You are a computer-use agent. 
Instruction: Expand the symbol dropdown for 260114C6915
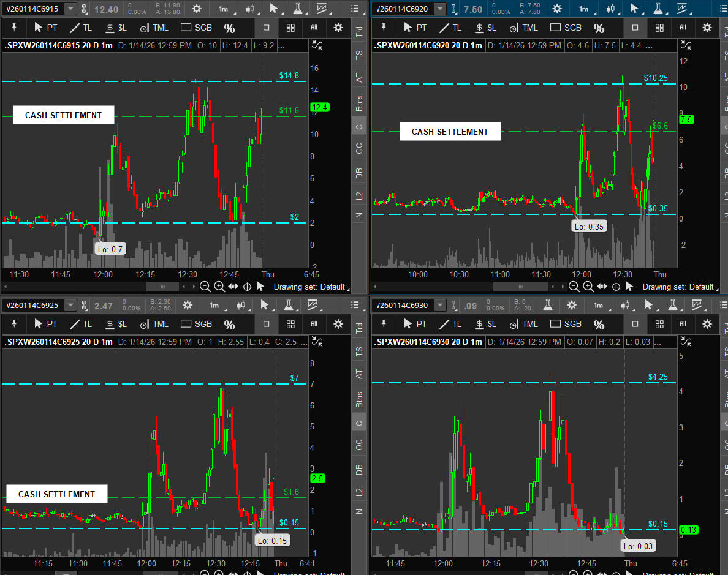click(70, 9)
